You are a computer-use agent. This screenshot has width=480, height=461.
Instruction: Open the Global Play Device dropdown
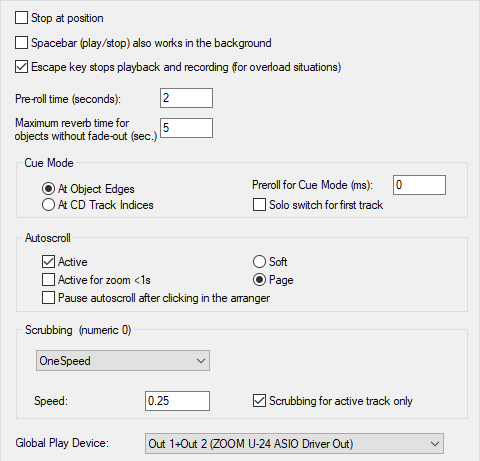[x=294, y=444]
